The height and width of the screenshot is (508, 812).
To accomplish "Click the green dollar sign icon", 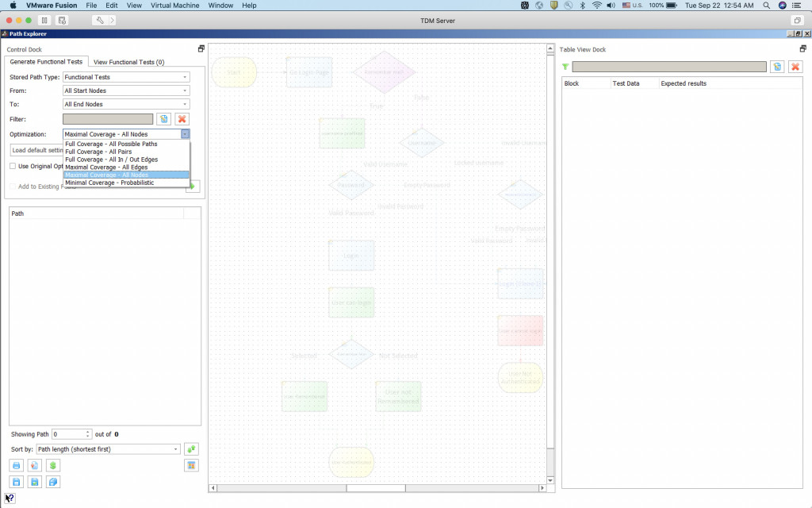I will click(53, 465).
